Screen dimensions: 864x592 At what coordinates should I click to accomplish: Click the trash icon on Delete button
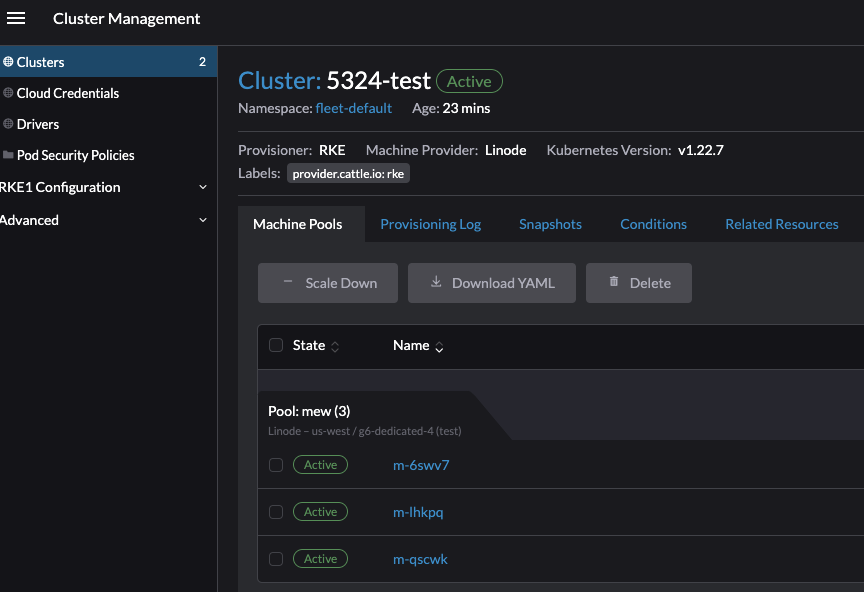click(614, 283)
